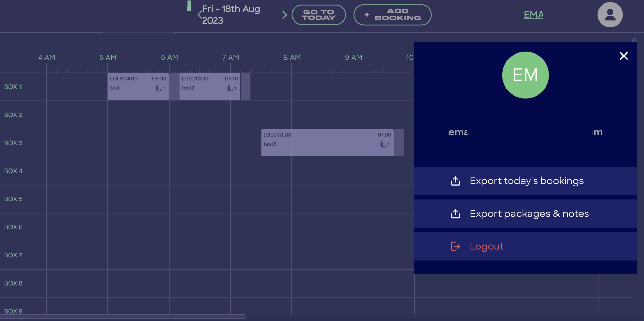This screenshot has width=644, height=321.
Task: Go to next day with right chevron
Action: pyautogui.click(x=284, y=15)
